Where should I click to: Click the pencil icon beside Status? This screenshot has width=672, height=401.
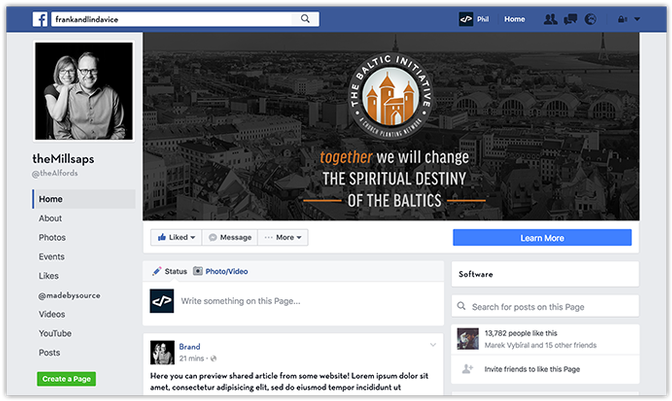coord(157,271)
